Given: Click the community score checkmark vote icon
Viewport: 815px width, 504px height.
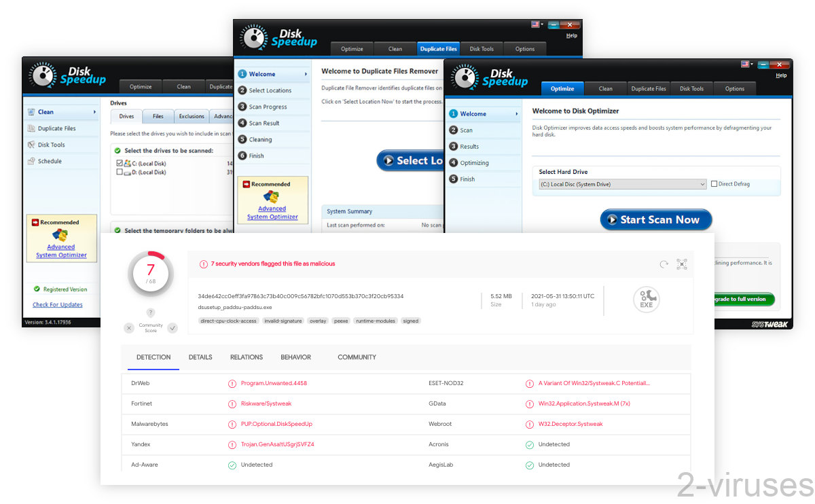Looking at the screenshot, I should point(173,328).
